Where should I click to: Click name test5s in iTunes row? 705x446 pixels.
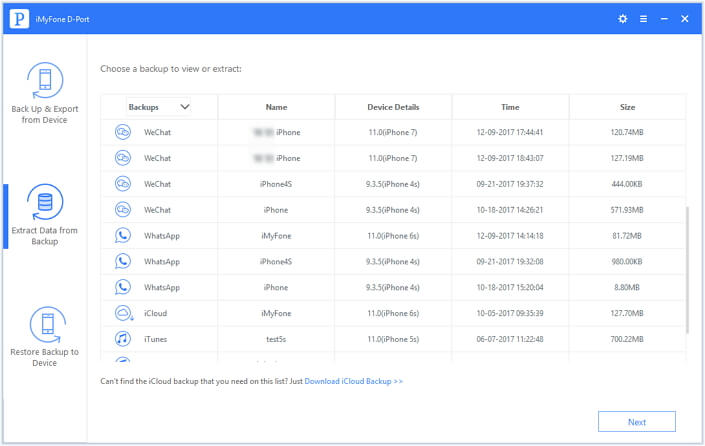[x=276, y=339]
